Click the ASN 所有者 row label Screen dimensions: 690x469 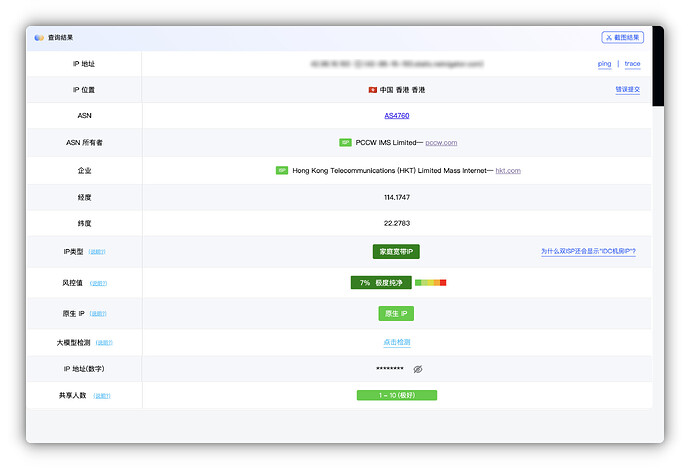coord(84,143)
